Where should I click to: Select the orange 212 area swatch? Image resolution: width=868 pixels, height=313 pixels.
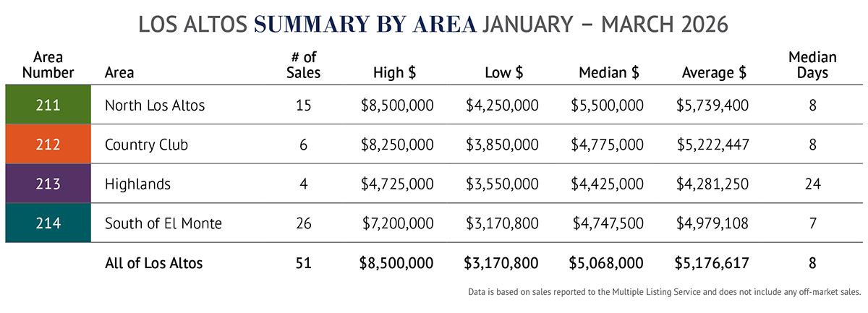coord(48,145)
